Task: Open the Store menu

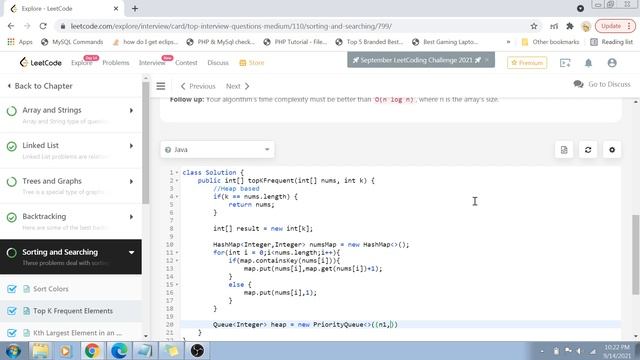Action: 252,63
